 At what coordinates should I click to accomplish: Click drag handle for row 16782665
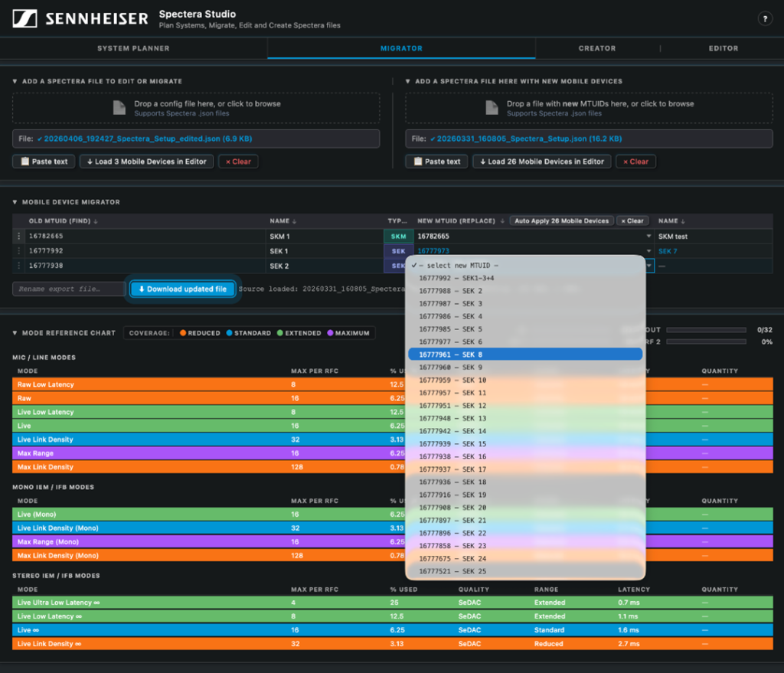tap(19, 237)
